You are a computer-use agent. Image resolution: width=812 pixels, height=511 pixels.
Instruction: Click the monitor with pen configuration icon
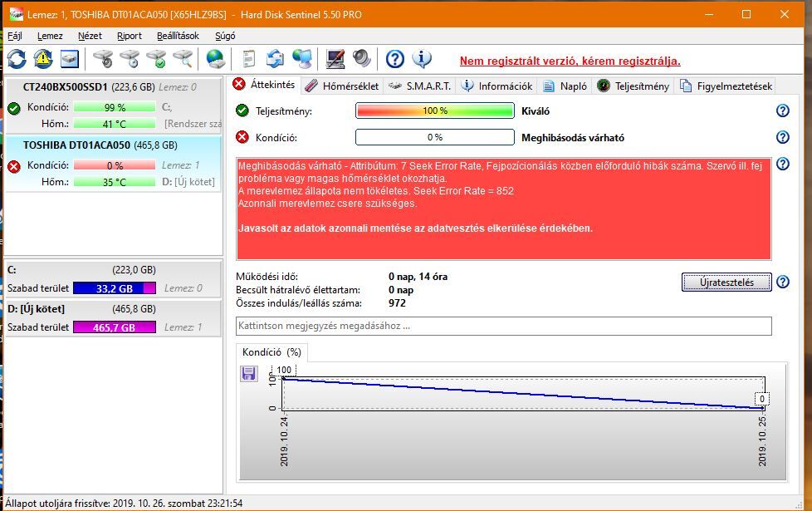click(x=335, y=59)
